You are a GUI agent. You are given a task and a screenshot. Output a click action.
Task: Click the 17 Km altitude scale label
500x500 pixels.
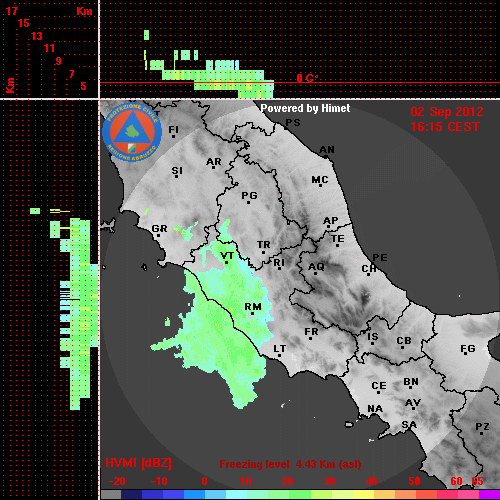click(11, 11)
